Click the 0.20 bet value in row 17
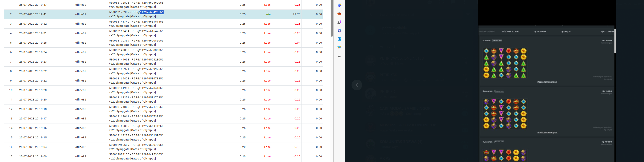Screen dimensions: 644x162 243,157
